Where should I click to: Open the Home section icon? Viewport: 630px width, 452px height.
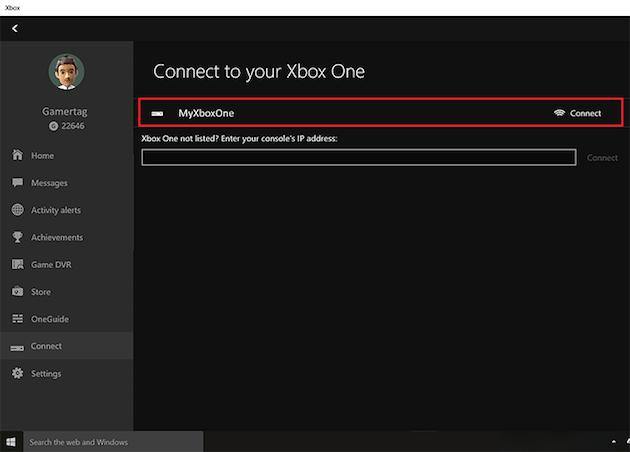coord(17,156)
